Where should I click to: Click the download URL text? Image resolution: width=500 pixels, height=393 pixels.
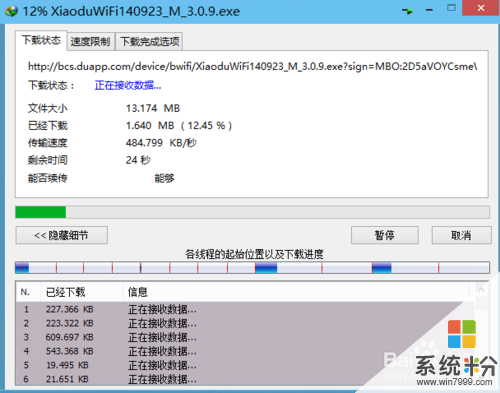252,66
